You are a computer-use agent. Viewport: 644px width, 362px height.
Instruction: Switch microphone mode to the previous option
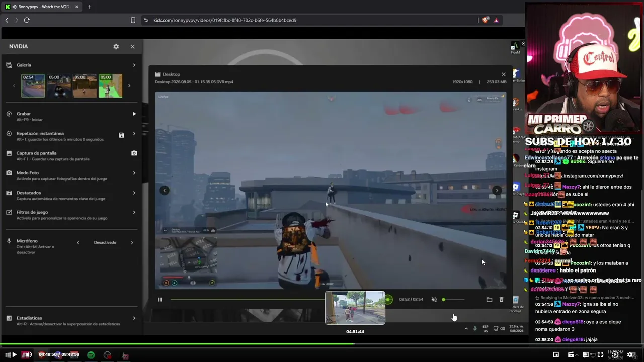click(78, 242)
